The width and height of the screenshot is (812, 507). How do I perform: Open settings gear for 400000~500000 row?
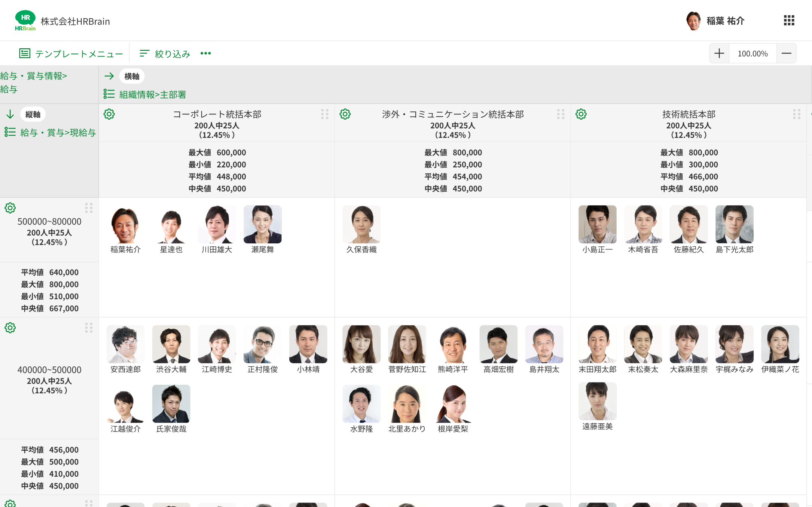point(10,328)
